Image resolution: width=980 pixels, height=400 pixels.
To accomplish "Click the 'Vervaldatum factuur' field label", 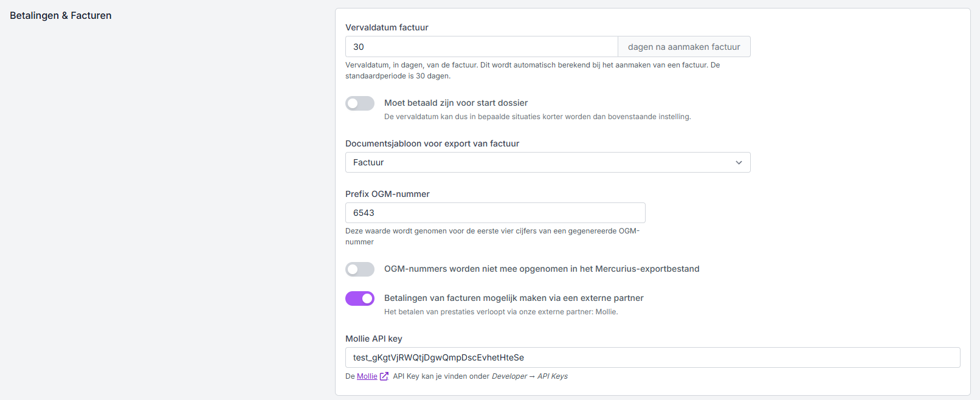I will 387,27.
